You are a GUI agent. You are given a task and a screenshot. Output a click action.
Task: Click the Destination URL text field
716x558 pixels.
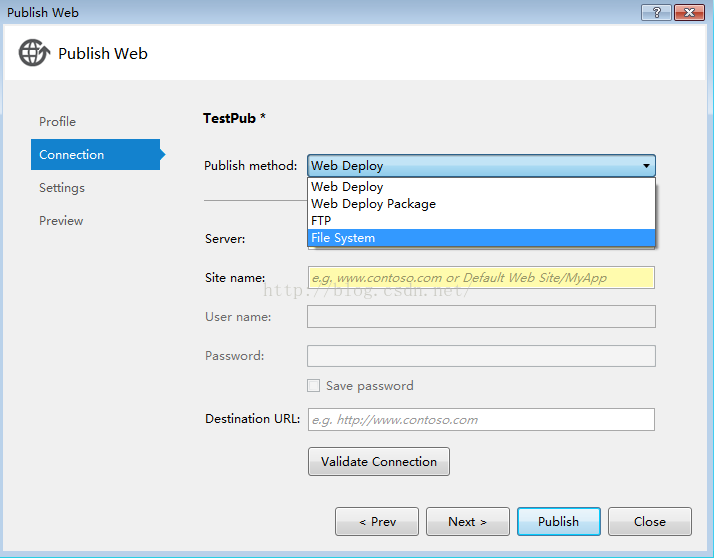pos(481,420)
